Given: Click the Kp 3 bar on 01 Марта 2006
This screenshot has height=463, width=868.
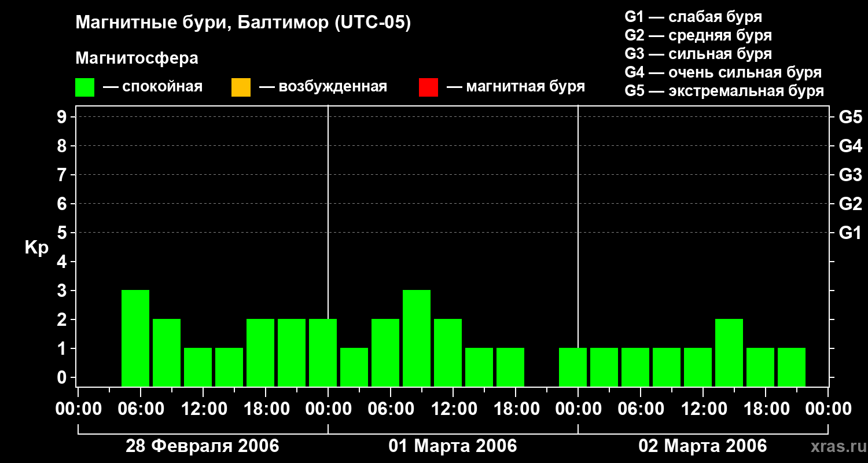Looking at the screenshot, I should click(417, 338).
